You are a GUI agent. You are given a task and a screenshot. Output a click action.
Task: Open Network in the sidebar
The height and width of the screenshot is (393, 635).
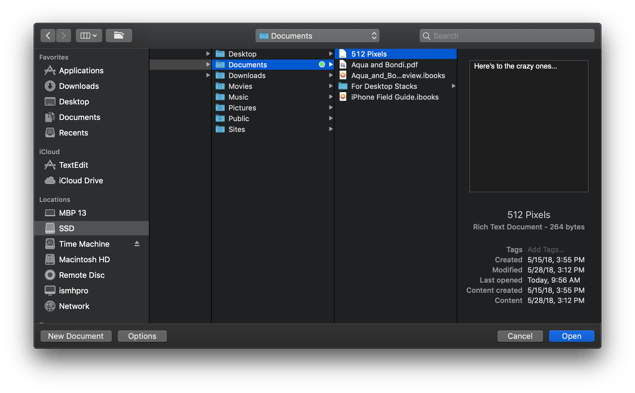(x=92, y=306)
